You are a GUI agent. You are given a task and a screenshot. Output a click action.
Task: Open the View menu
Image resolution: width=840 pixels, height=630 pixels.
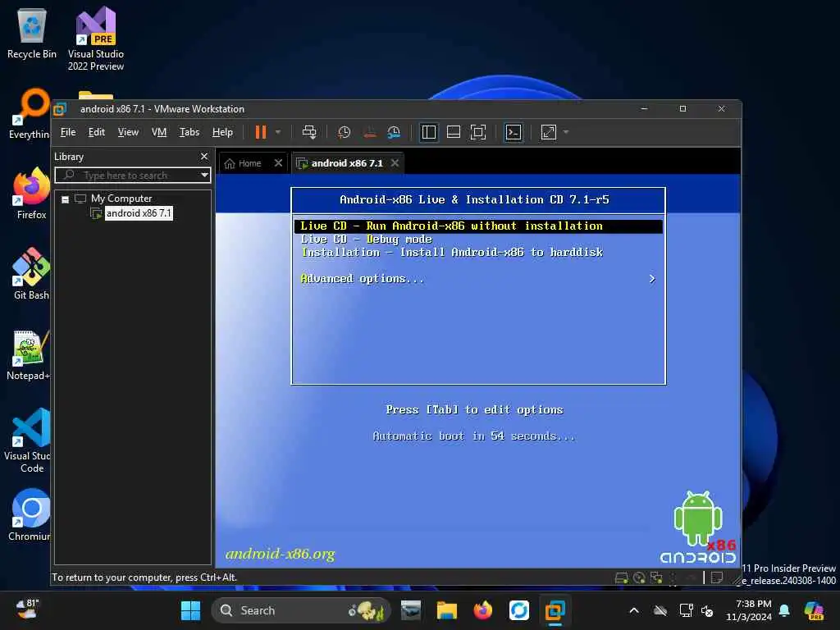pyautogui.click(x=128, y=132)
